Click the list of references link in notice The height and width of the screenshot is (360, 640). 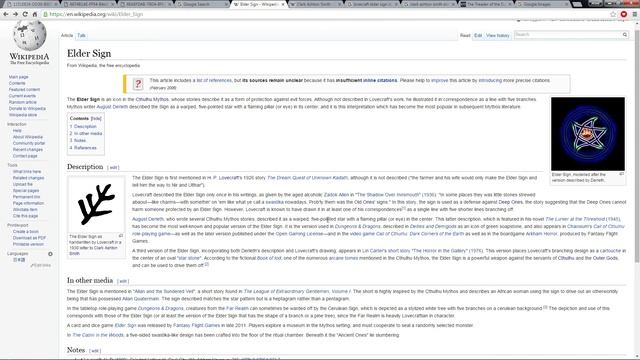tap(214, 81)
